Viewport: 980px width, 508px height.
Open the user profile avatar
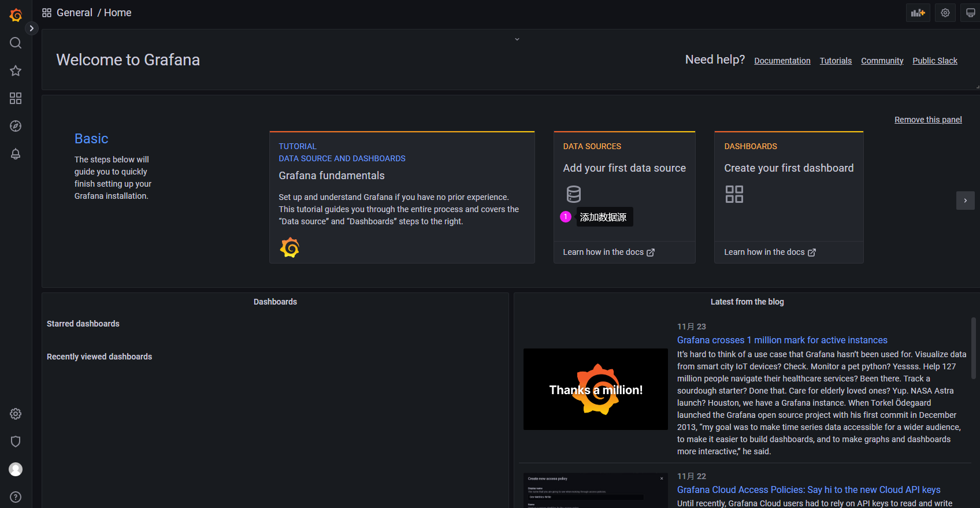tap(16, 469)
